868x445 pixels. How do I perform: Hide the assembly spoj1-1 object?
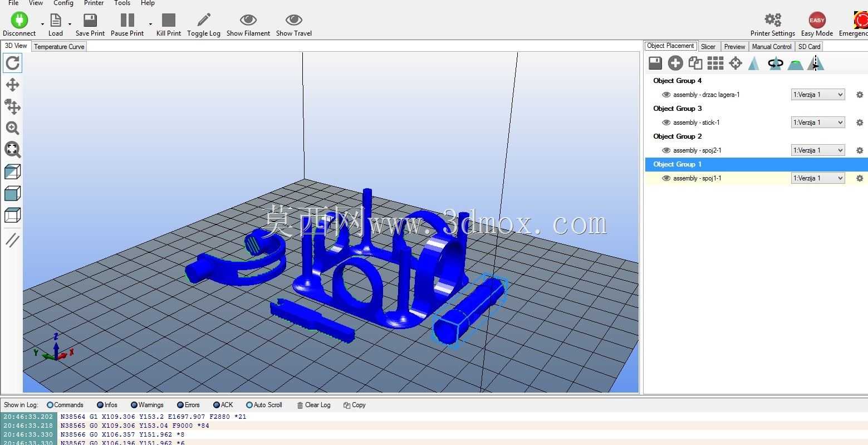pos(666,178)
